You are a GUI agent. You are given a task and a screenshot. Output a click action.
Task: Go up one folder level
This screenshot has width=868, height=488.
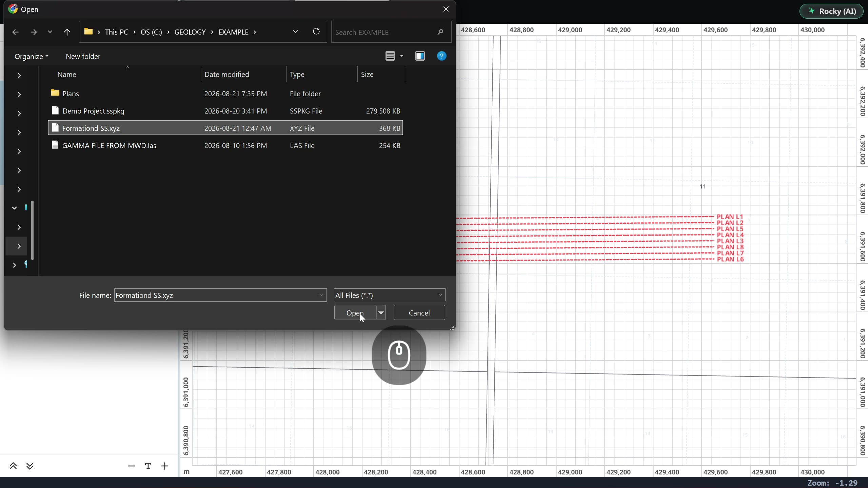pos(67,32)
